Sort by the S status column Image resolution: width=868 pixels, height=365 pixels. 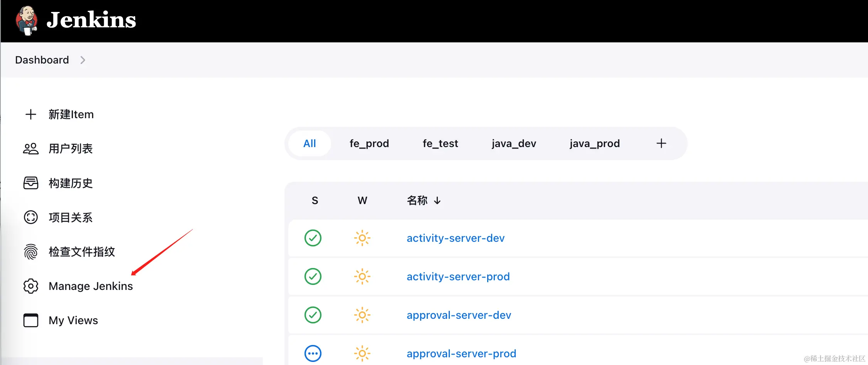click(315, 201)
